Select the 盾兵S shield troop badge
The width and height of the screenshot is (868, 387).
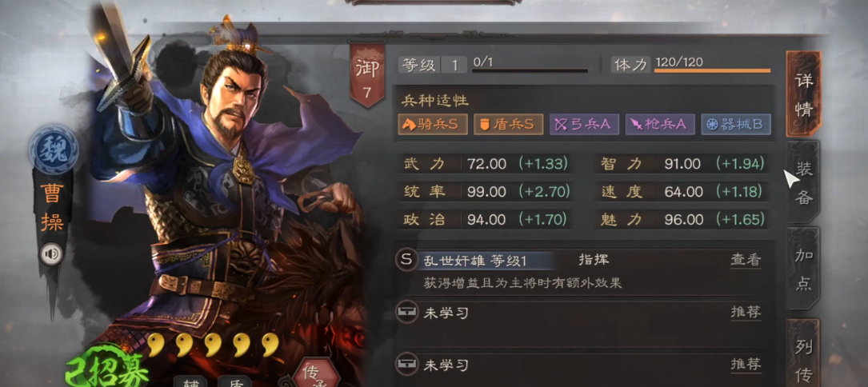point(508,125)
